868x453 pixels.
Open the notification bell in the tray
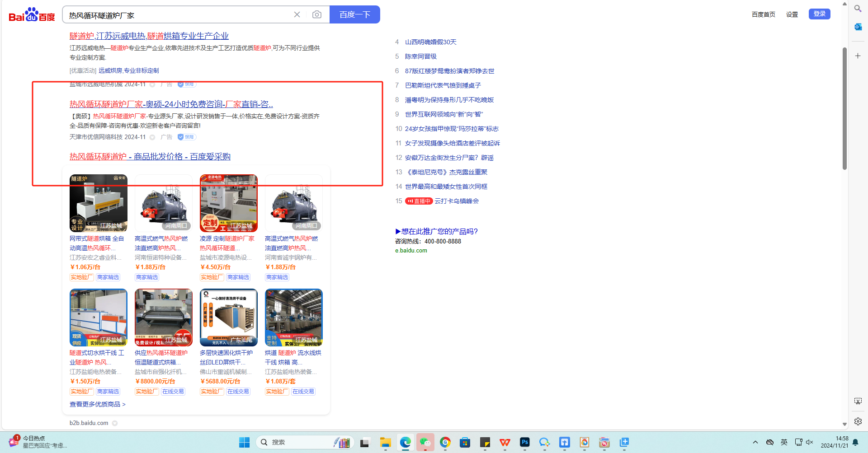tap(855, 442)
